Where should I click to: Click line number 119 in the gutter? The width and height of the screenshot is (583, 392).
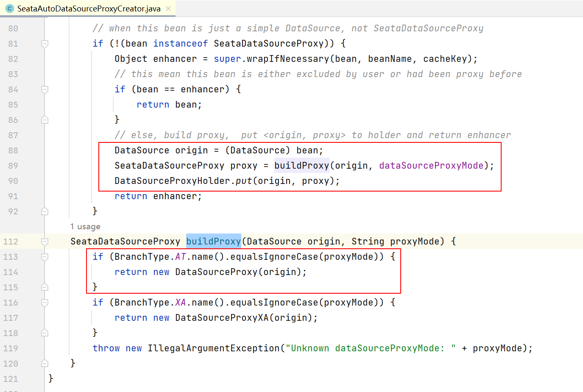click(x=11, y=348)
